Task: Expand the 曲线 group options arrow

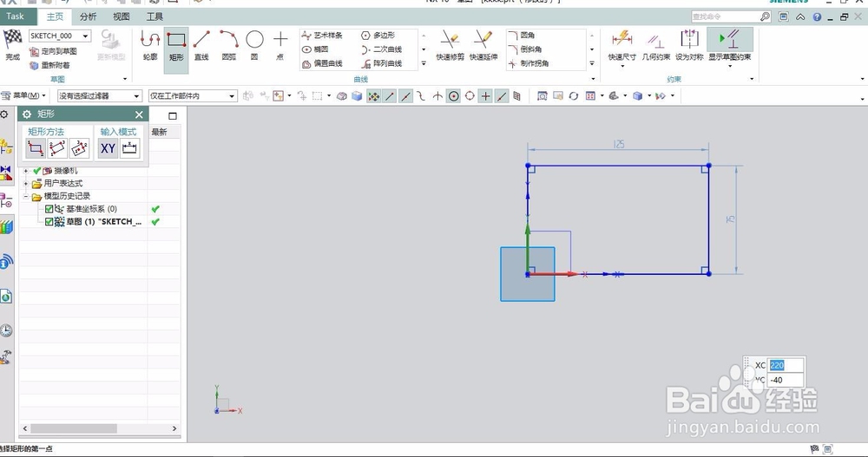Action: point(592,79)
